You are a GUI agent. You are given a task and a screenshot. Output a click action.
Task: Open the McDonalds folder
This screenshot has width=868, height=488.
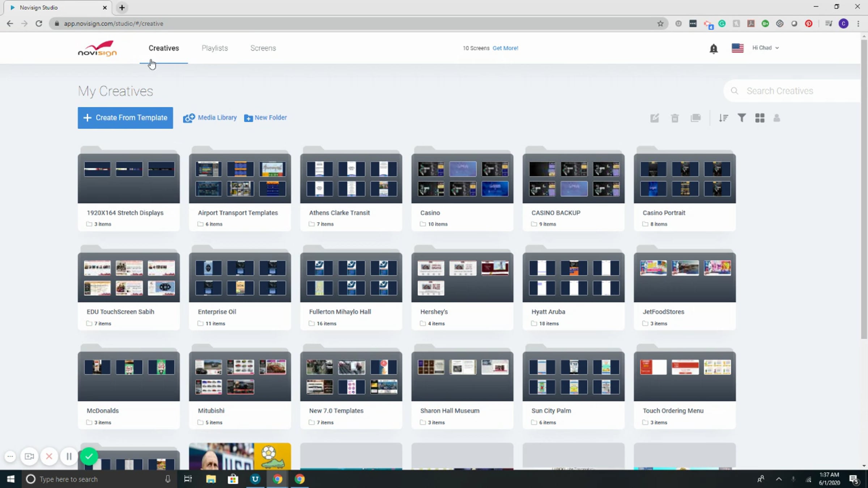[x=129, y=386]
